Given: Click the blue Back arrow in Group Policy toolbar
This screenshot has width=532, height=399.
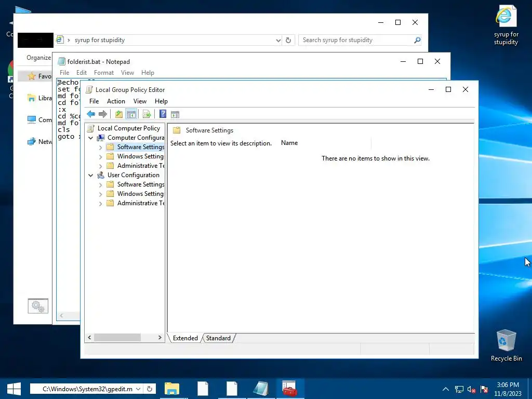Looking at the screenshot, I should 90,114.
